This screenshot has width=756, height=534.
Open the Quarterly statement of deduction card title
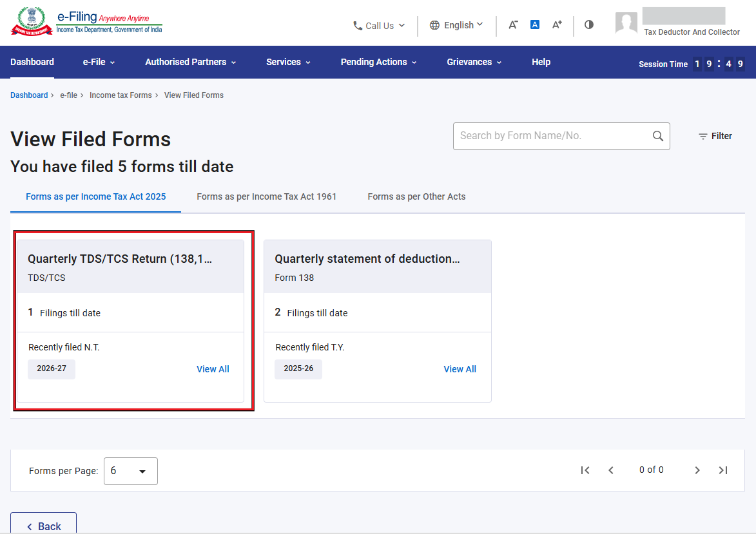pos(367,259)
